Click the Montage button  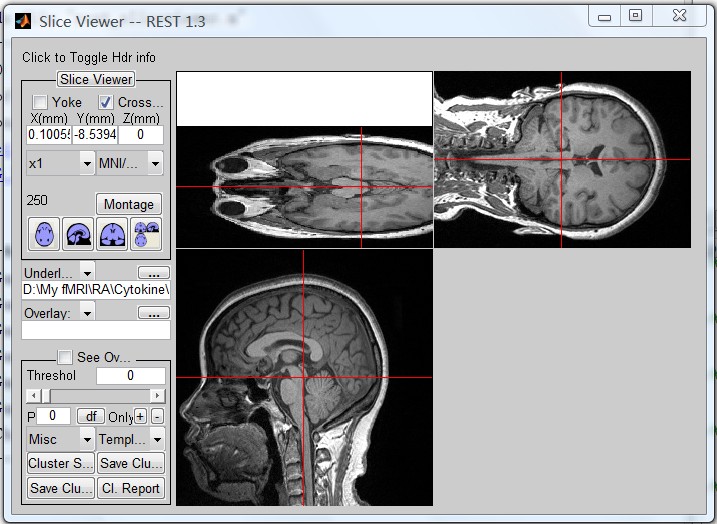(x=129, y=204)
